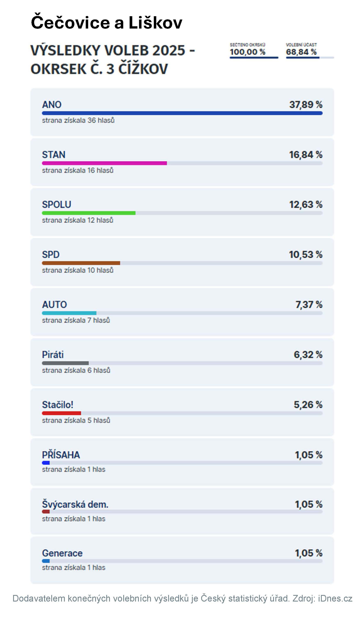Open the SPOLU party result
Screen dimensions: 364x620
[x=57, y=205]
